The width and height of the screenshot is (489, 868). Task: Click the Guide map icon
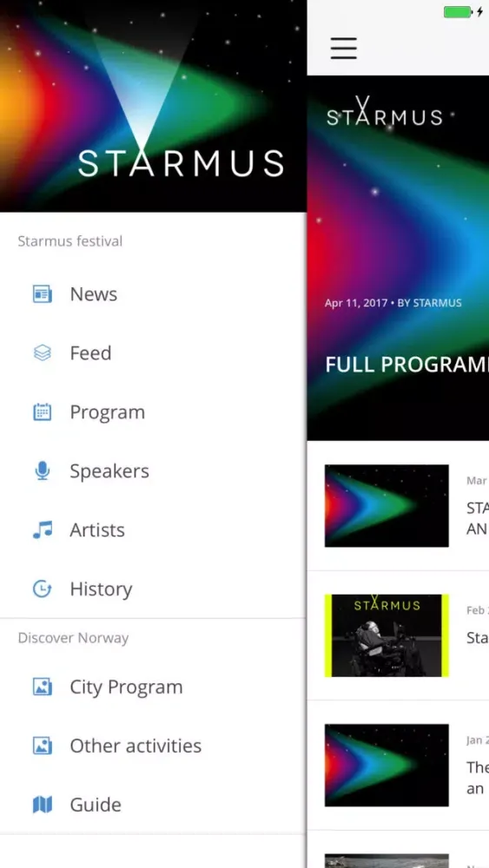coord(42,805)
